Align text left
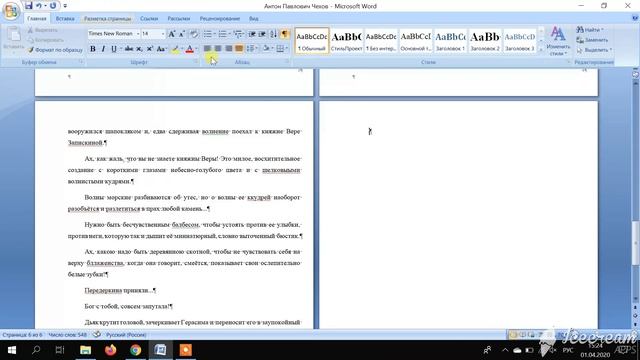The image size is (640, 360). click(x=207, y=49)
